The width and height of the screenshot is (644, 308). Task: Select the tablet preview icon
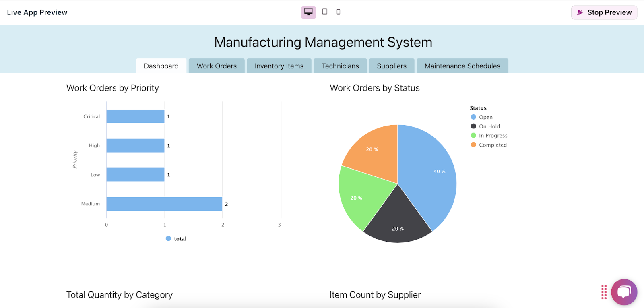324,12
